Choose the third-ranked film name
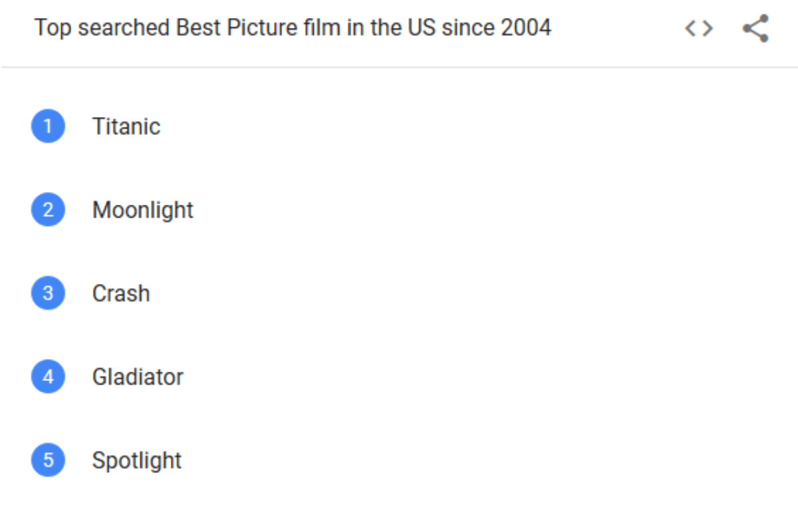The width and height of the screenshot is (798, 532). tap(121, 293)
